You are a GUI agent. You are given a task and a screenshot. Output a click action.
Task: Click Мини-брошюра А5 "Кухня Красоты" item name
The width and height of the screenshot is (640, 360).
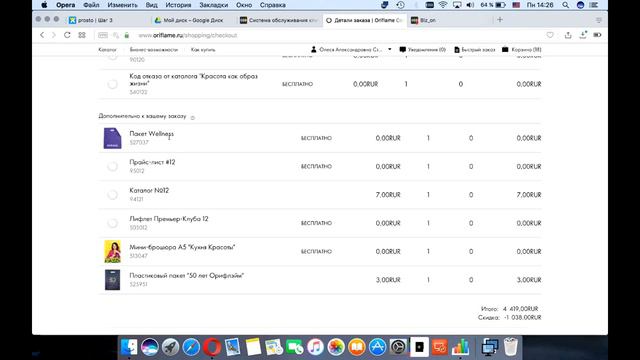(182, 247)
